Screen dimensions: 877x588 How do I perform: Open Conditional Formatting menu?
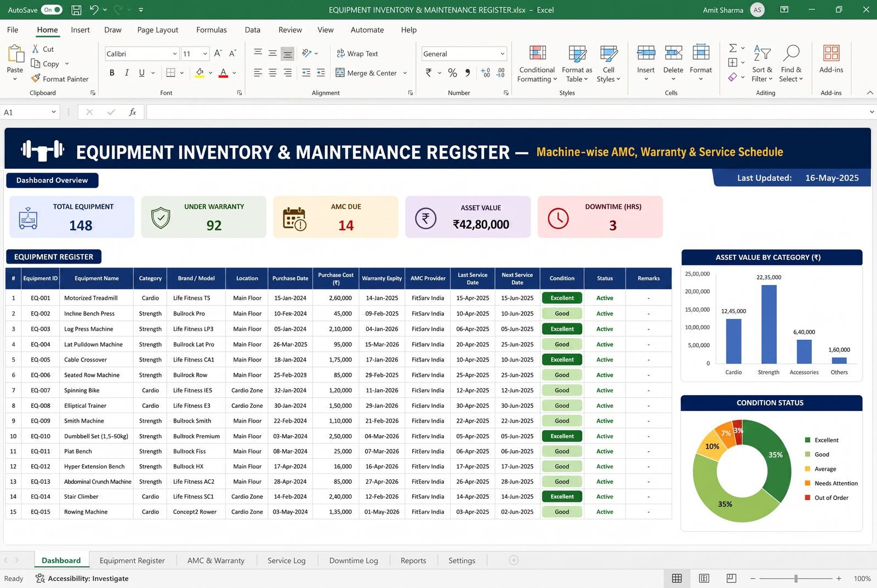537,64
